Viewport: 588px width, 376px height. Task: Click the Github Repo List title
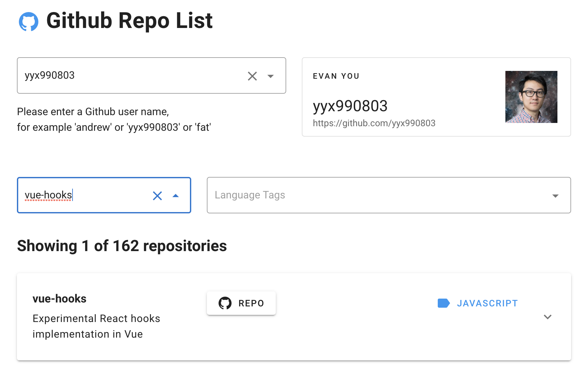pyautogui.click(x=129, y=21)
